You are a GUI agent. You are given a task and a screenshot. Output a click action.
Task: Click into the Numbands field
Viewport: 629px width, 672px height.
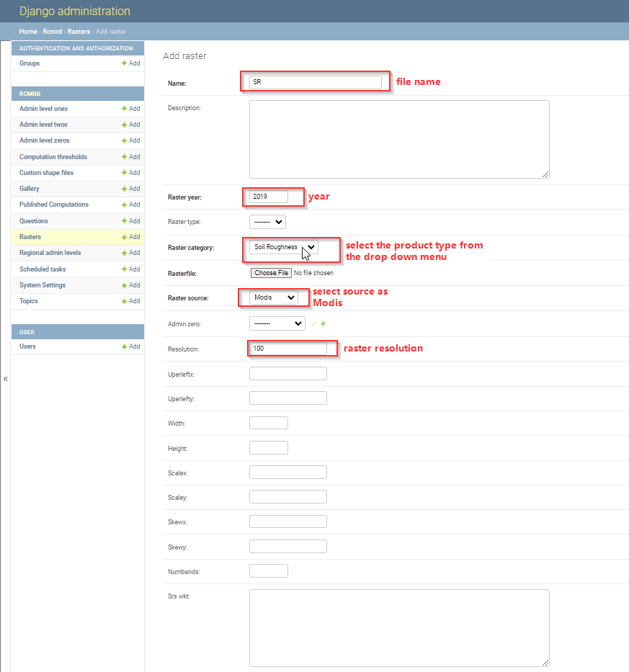pyautogui.click(x=269, y=571)
